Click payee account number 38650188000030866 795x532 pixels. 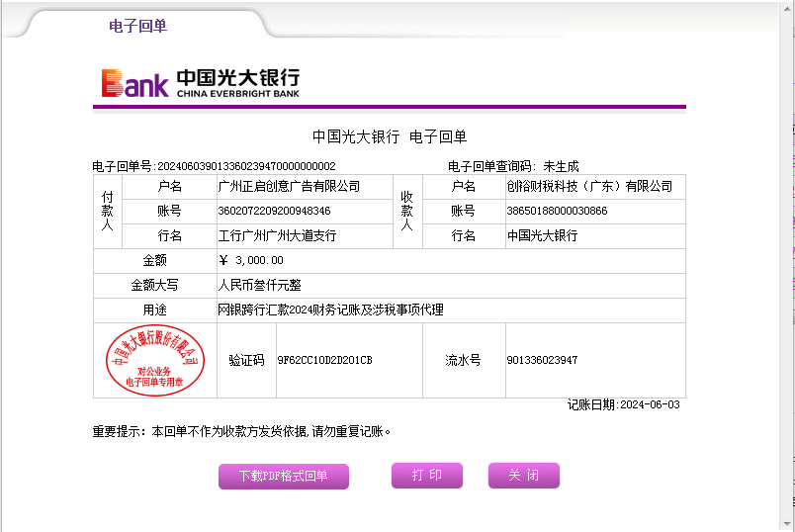click(x=557, y=212)
